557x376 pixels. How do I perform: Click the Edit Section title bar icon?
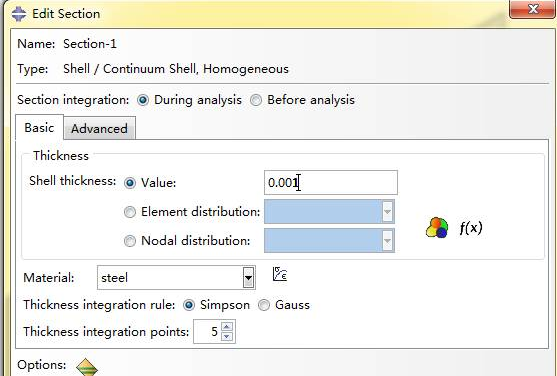coord(18,14)
